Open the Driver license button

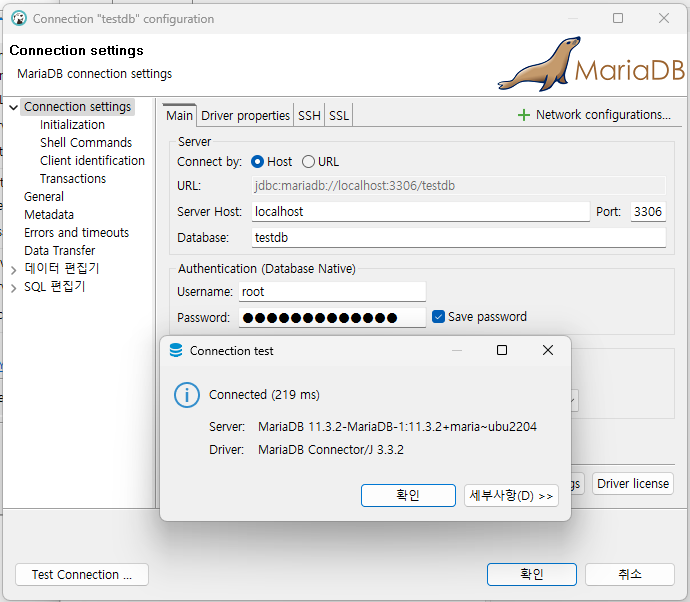click(633, 484)
